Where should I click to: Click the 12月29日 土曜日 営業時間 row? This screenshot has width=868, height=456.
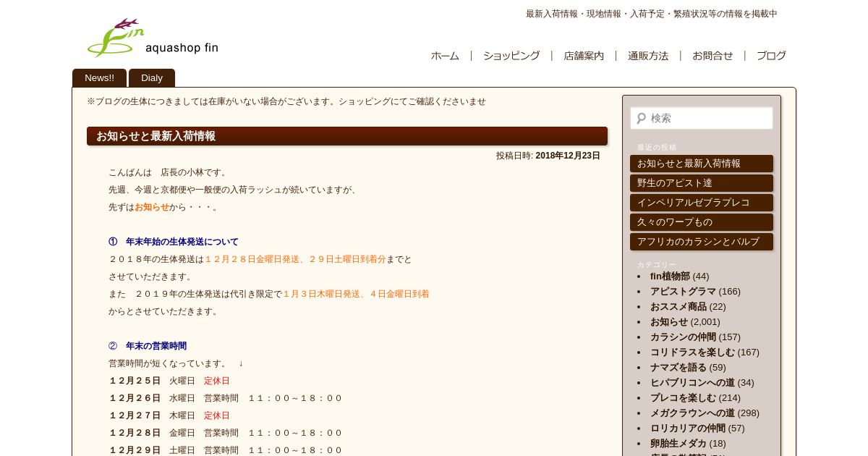(x=225, y=450)
